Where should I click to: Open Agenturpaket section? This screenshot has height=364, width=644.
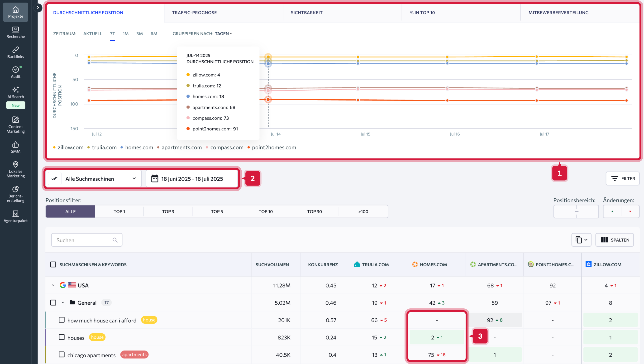(x=15, y=216)
